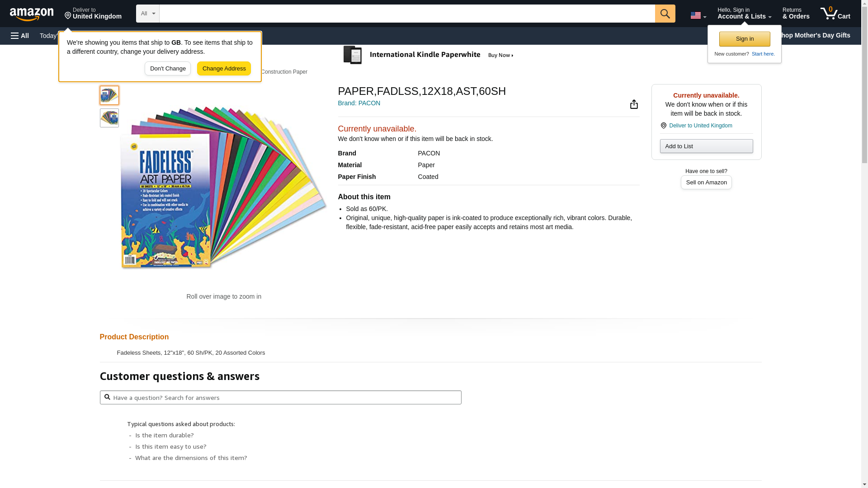
Task: Click the Amazon logo
Action: coord(32,14)
